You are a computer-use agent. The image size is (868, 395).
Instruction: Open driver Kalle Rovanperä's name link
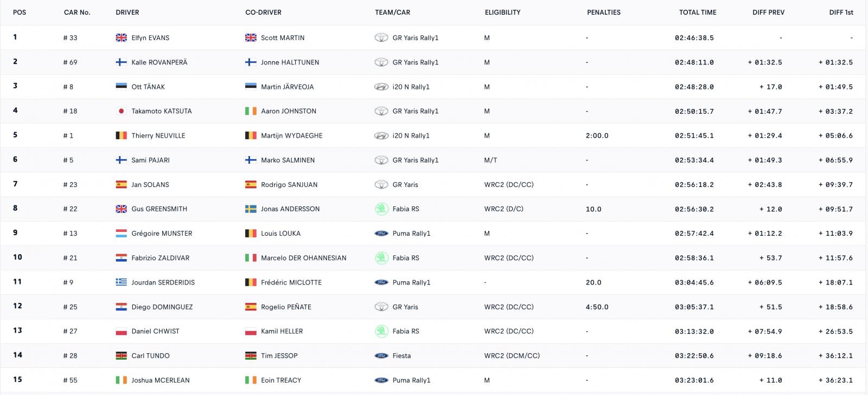[x=159, y=62]
